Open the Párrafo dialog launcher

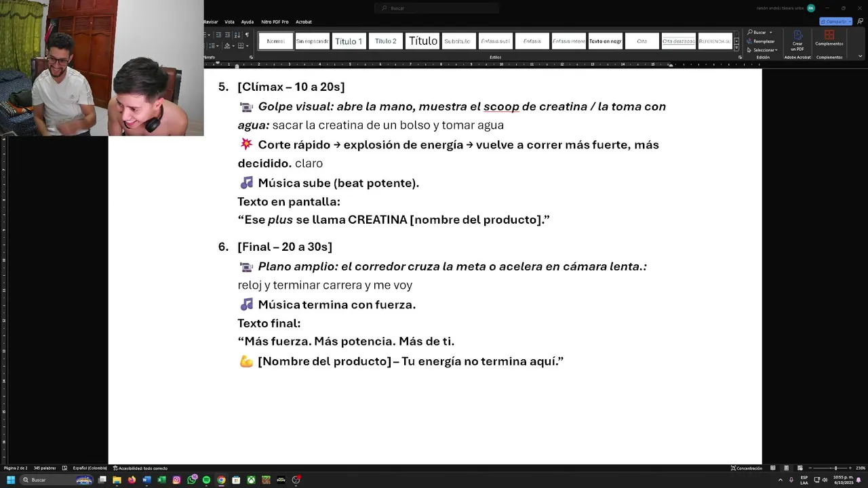tap(251, 57)
